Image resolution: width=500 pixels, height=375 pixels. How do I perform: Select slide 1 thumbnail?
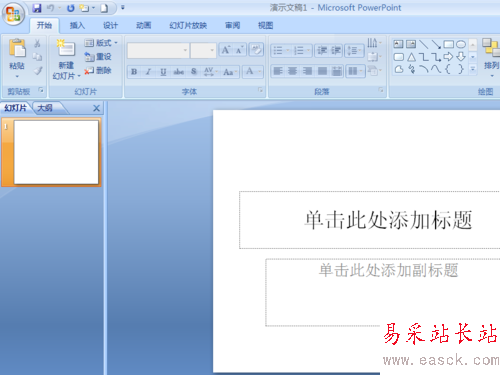click(56, 152)
